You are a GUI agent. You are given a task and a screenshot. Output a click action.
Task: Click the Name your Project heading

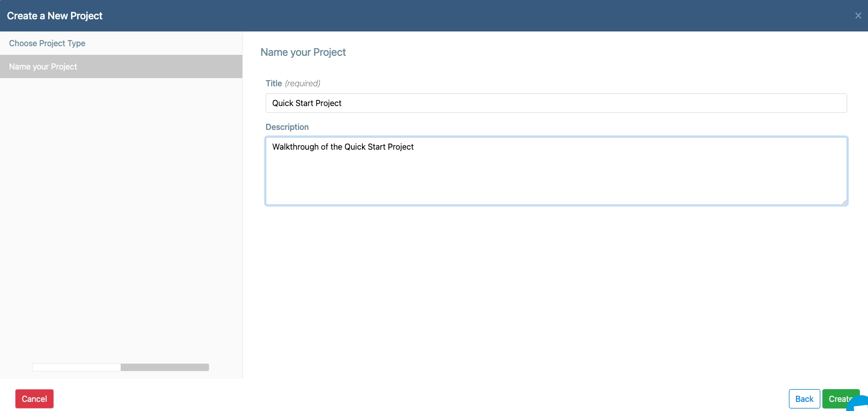(x=303, y=52)
